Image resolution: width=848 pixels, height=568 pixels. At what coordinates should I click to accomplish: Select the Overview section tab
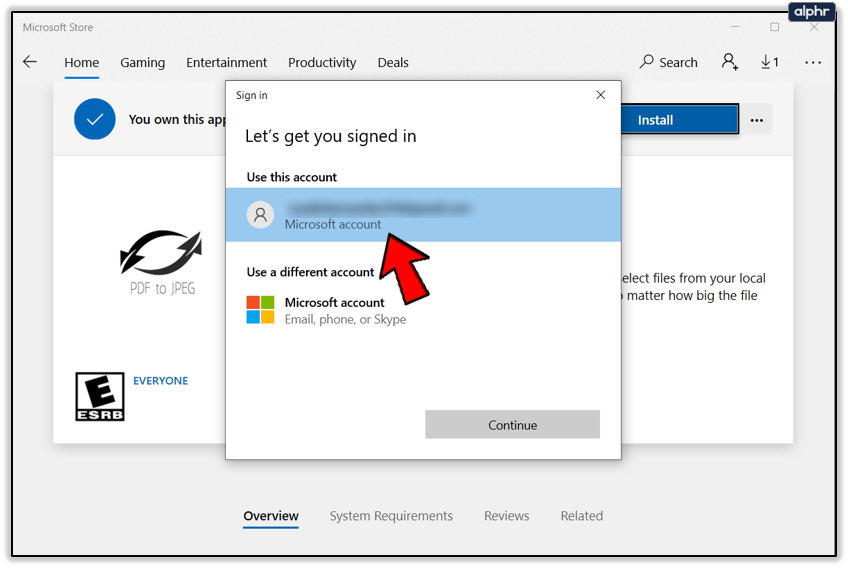click(271, 516)
